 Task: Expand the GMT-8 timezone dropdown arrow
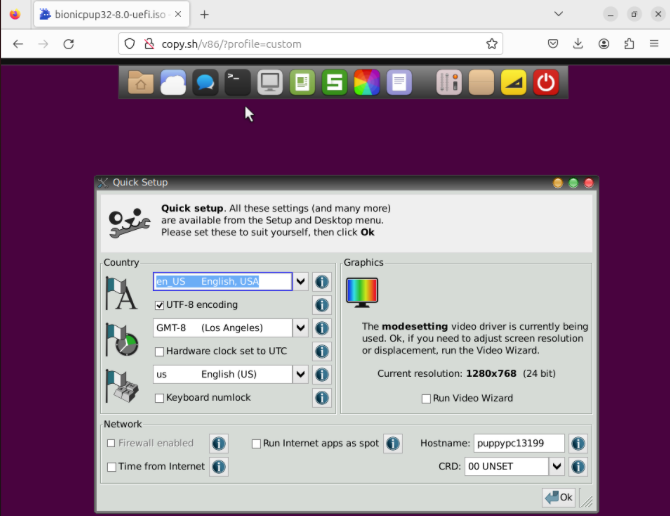(x=301, y=328)
